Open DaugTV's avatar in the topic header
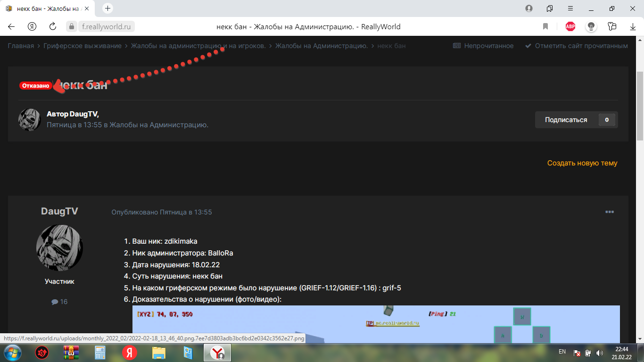Viewport: 644px width, 362px height. (30, 120)
